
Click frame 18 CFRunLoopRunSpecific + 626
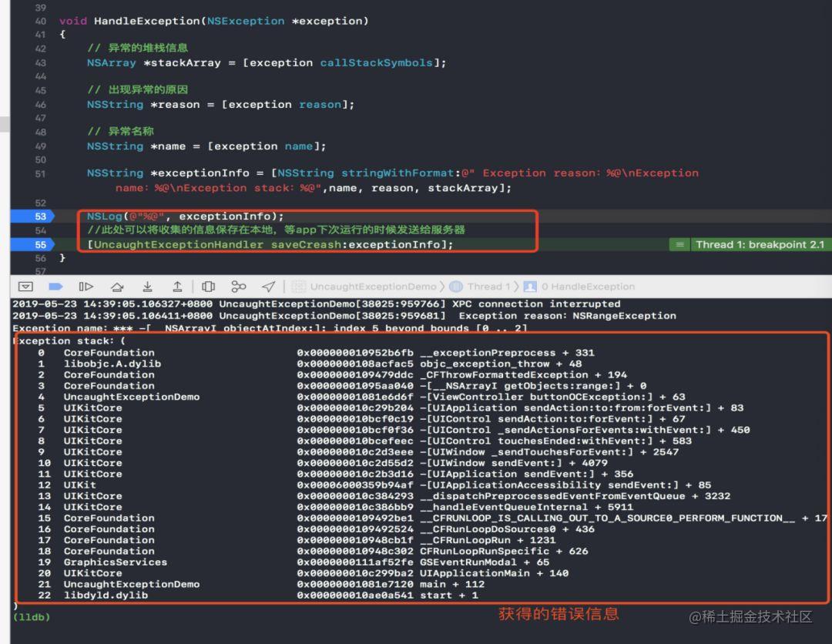(x=313, y=552)
